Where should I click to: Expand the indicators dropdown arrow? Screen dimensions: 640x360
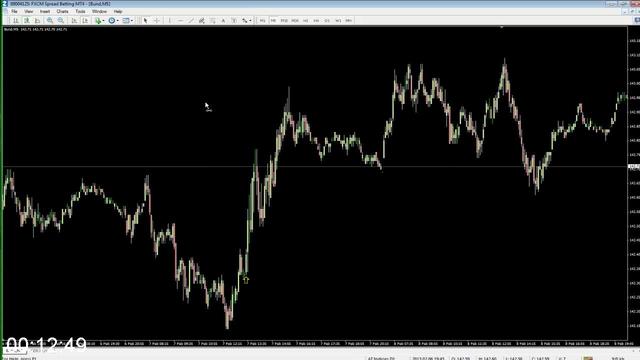coord(103,20)
